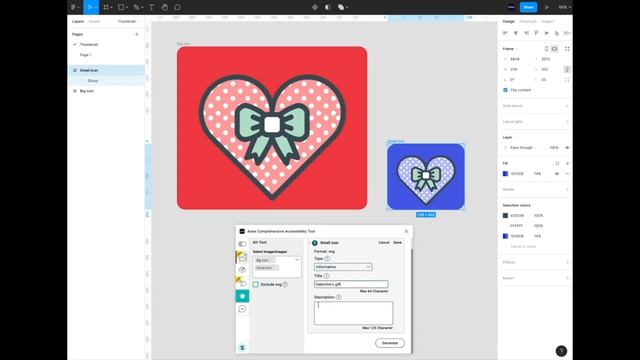
Task: Open the Pass through blend dropdown
Action: coord(523,148)
